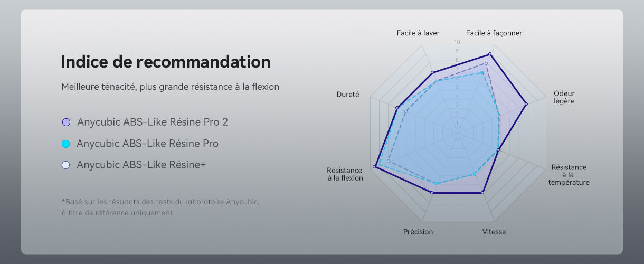Click the "Facile à laver" axis label
Viewport: 644px width, 264px height.
[418, 33]
